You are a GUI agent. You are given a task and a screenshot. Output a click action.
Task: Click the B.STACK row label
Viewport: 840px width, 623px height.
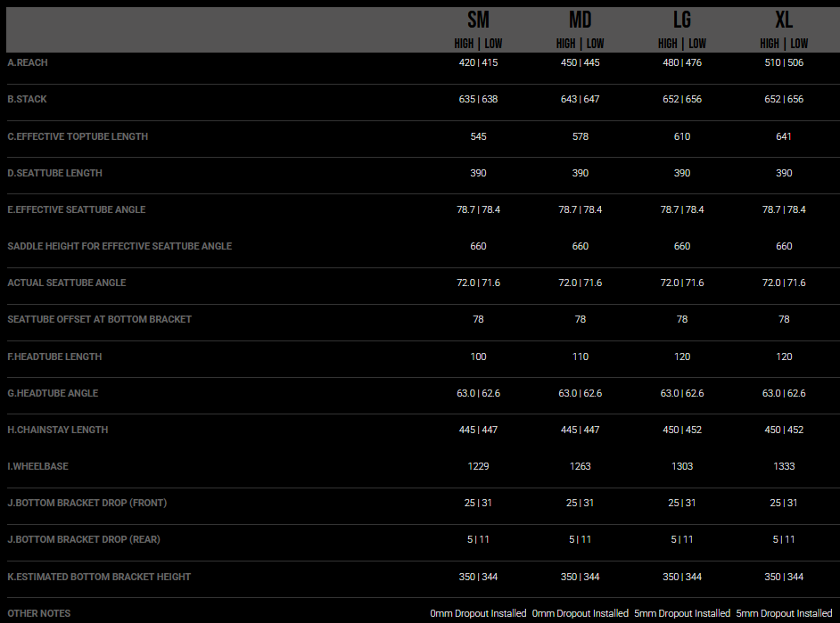click(x=27, y=99)
